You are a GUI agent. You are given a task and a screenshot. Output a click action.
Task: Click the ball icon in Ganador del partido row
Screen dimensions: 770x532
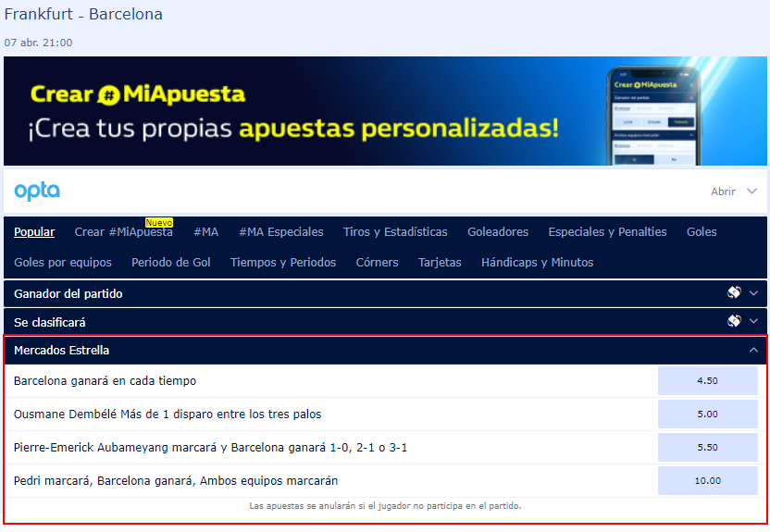pos(734,293)
